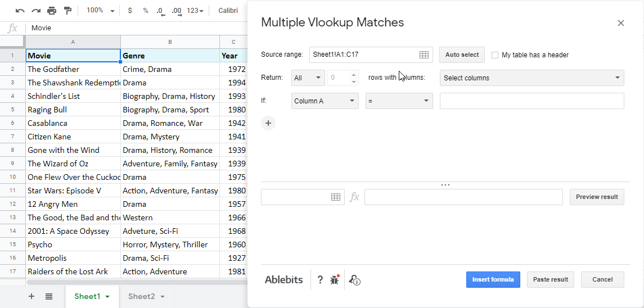Select column B header
644x308 pixels.
pos(170,42)
